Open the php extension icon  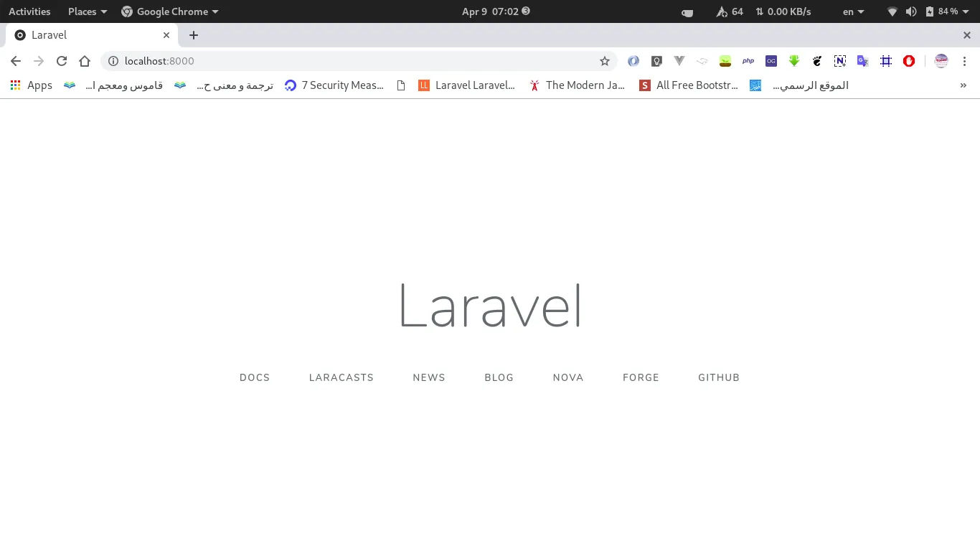pyautogui.click(x=748, y=61)
